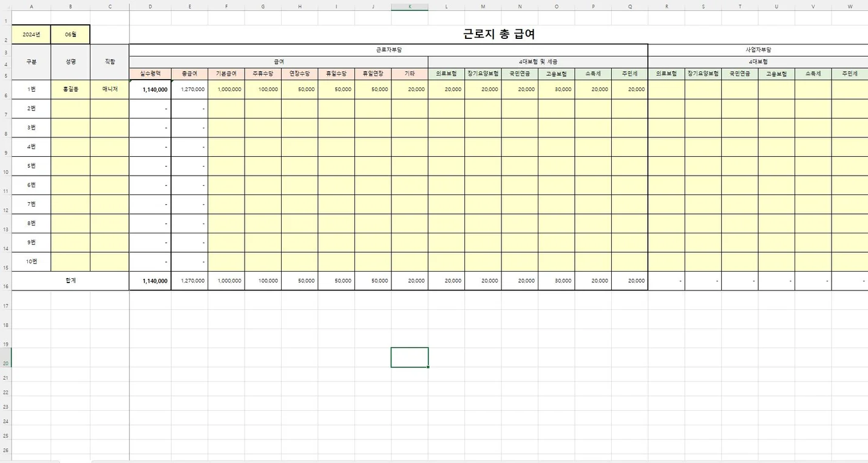
Task: Select column header R
Action: click(666, 7)
